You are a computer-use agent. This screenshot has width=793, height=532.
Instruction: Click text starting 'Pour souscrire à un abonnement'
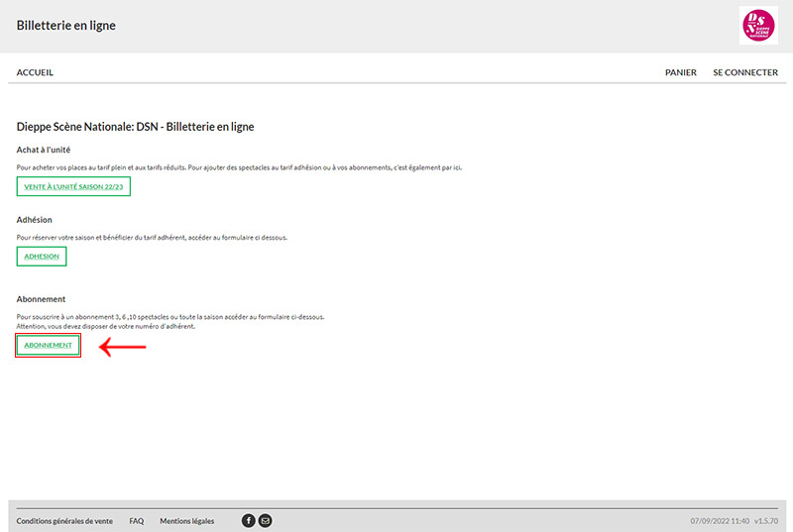[x=170, y=317]
